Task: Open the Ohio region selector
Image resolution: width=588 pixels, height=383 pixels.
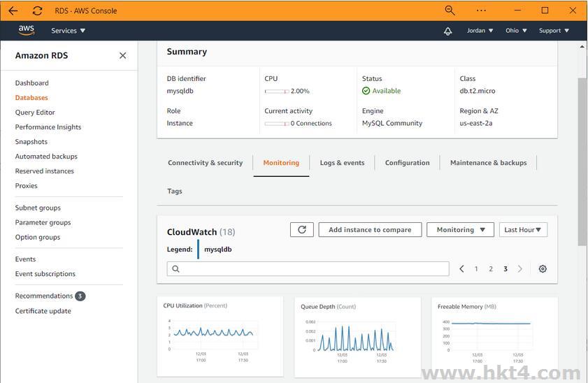Action: (516, 31)
